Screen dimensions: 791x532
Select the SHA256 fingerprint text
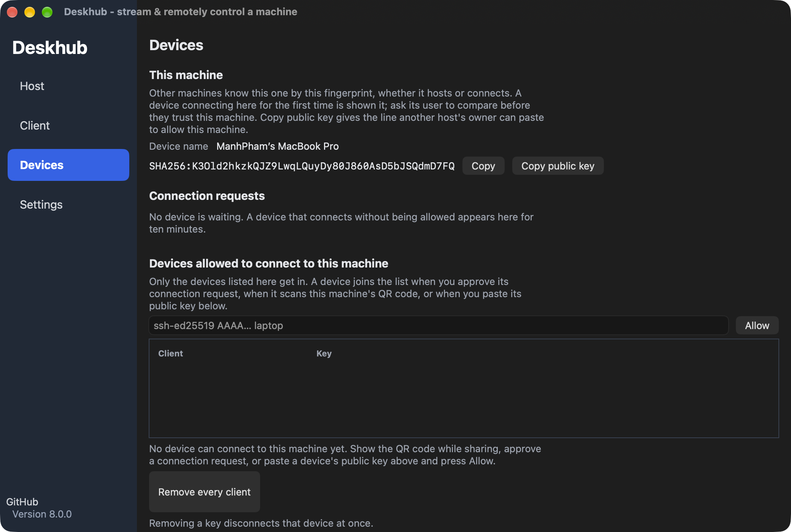coord(302,166)
